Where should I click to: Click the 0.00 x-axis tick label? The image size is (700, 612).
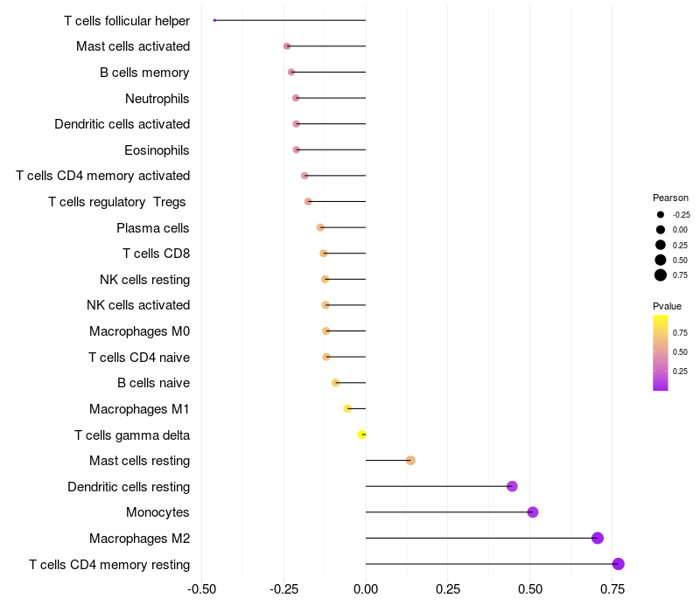366,589
